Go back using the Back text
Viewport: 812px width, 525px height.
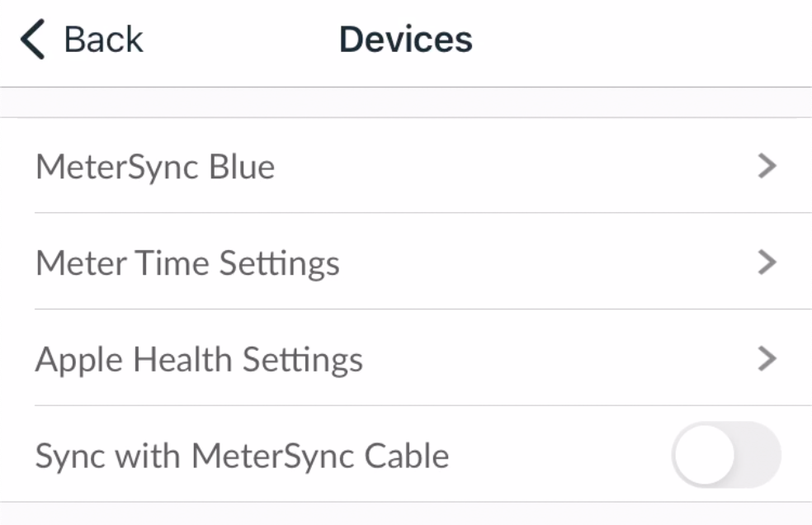pyautogui.click(x=103, y=40)
